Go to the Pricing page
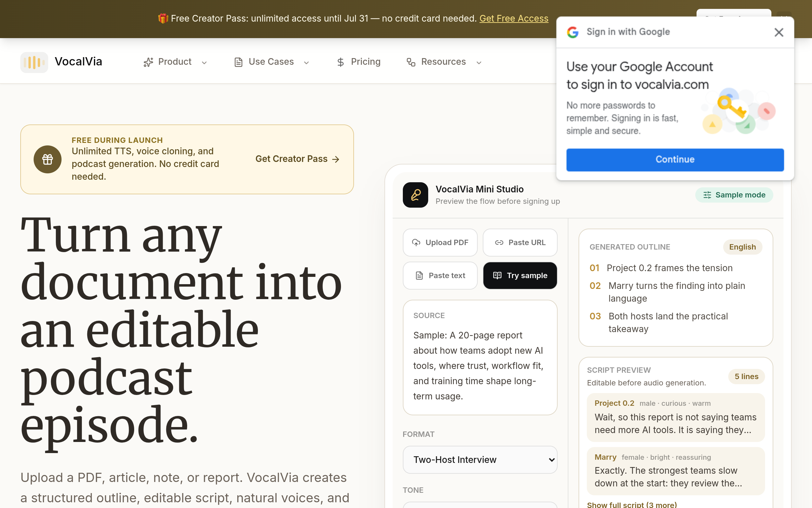The image size is (812, 508). (x=358, y=62)
